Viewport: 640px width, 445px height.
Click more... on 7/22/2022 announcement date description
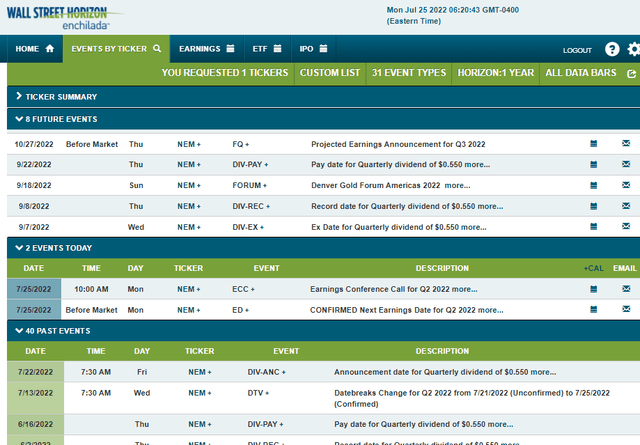pyautogui.click(x=543, y=372)
